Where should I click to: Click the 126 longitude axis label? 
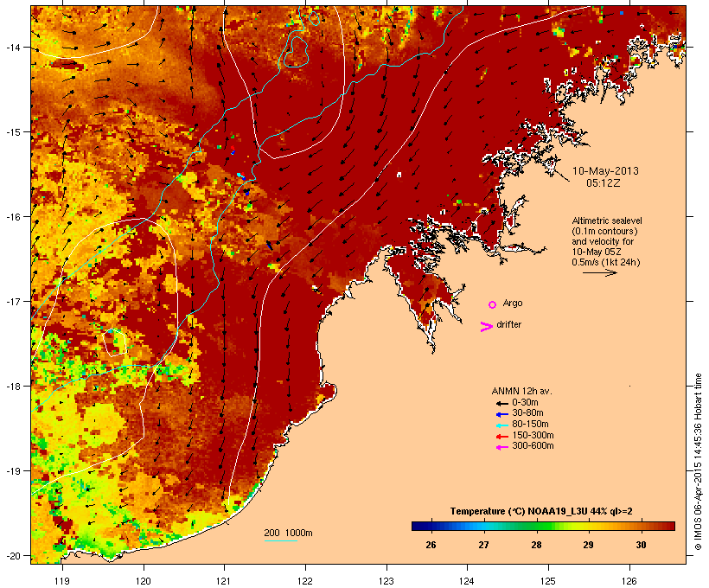click(629, 581)
